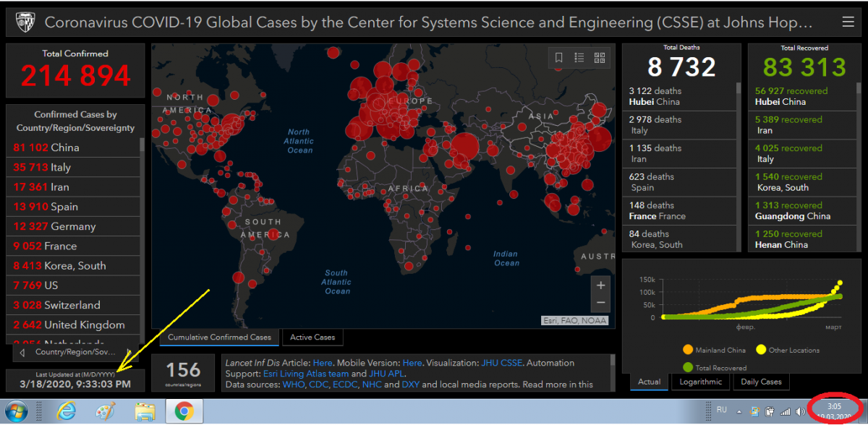The height and width of the screenshot is (425, 868).
Task: Switch to the Logarithmic chart tab
Action: (x=700, y=382)
